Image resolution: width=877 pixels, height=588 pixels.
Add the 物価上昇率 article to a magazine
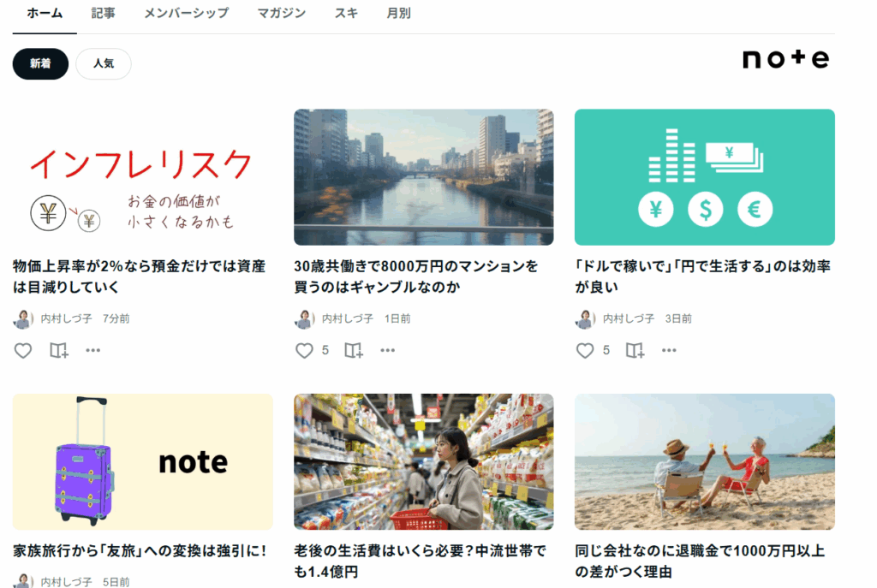(x=59, y=350)
